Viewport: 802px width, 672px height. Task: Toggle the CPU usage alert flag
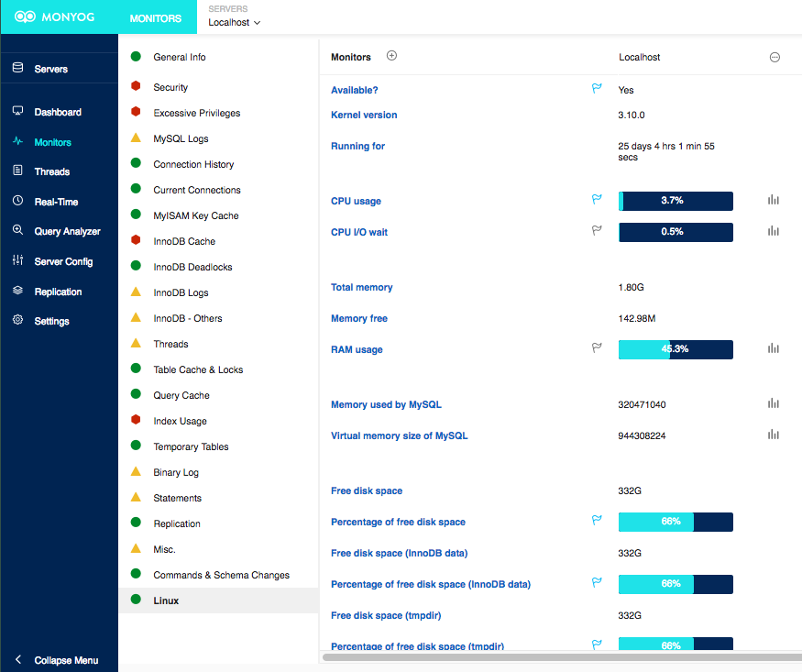(x=597, y=200)
